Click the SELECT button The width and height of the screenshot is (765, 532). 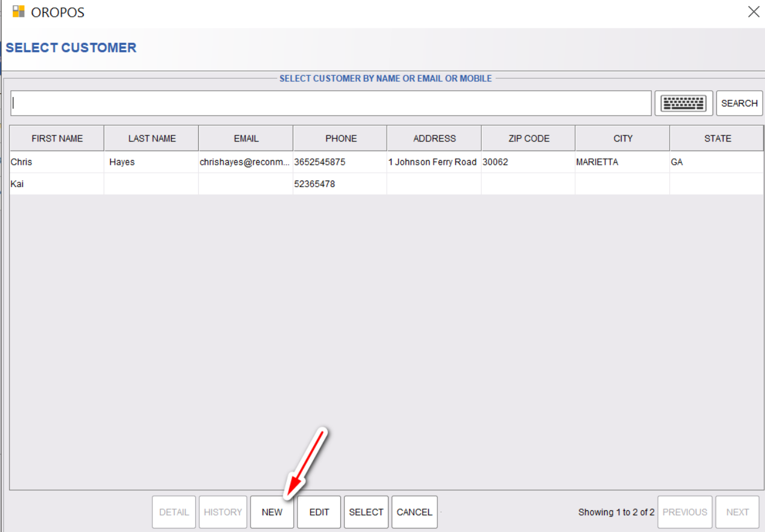(x=366, y=512)
